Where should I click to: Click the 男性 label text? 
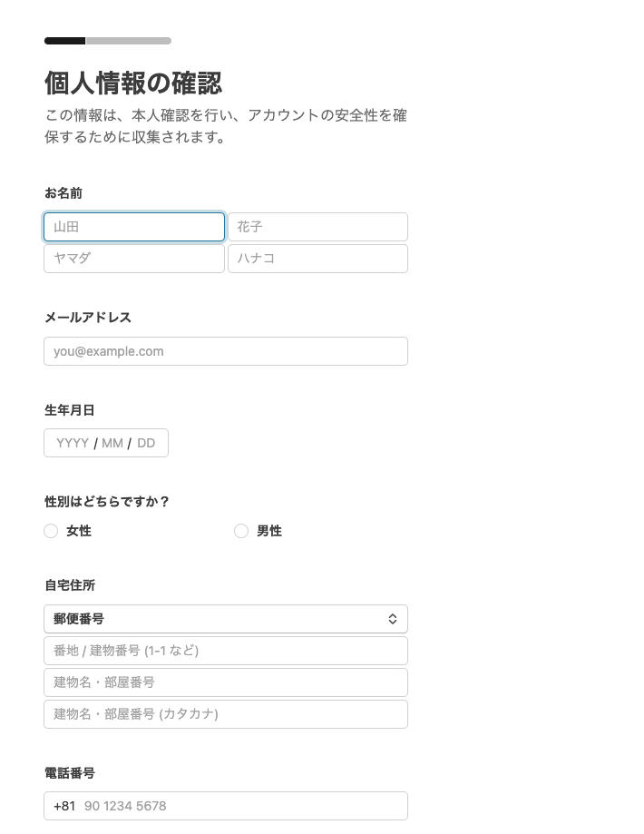(x=269, y=531)
